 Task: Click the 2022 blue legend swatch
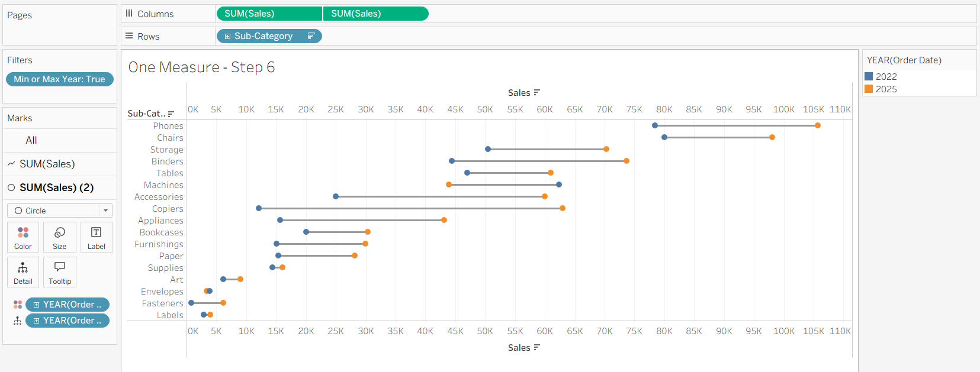tap(869, 76)
